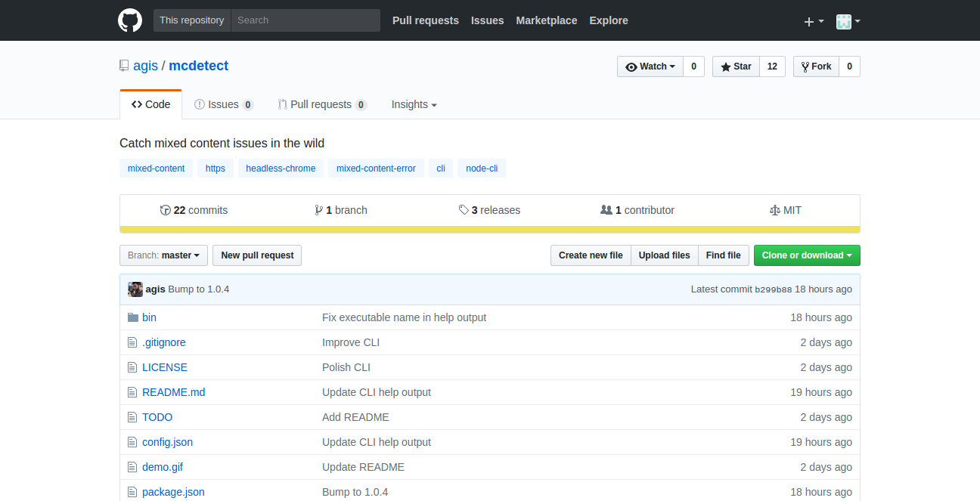This screenshot has width=980, height=501.
Task: Click the scales license icon beside MIT
Action: coord(774,210)
